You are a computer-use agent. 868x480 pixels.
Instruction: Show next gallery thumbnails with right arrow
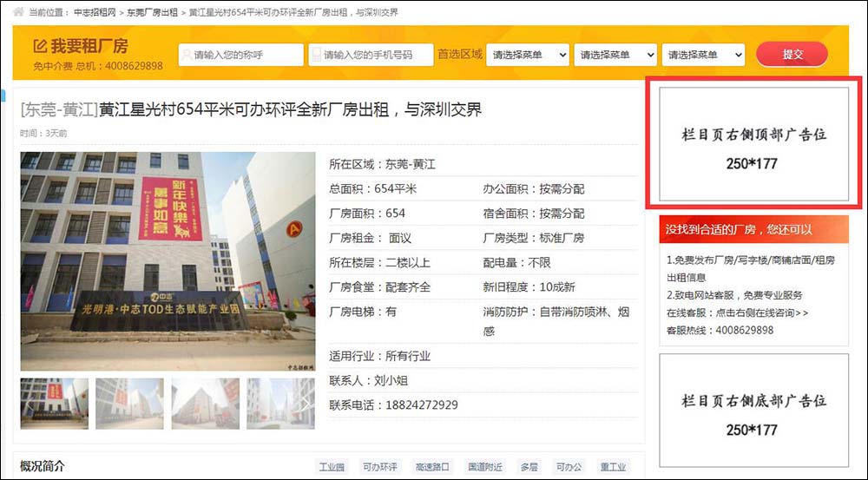(305, 404)
